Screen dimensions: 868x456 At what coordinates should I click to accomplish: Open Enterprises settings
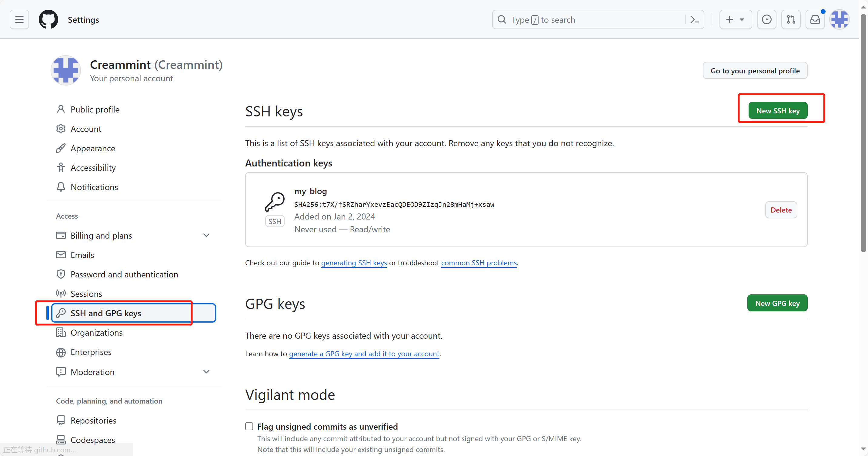click(x=133, y=352)
